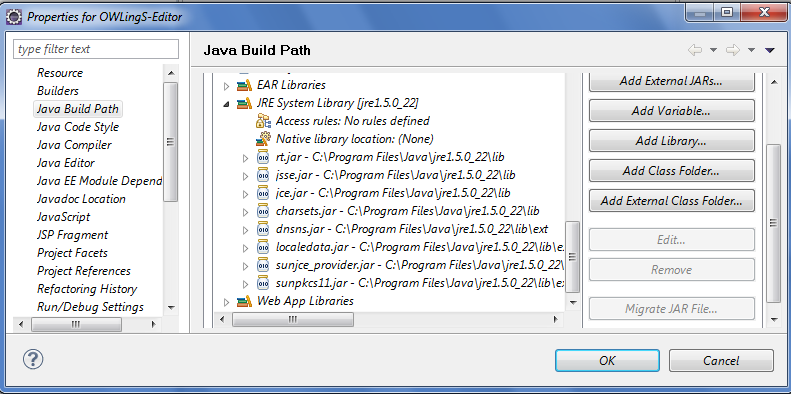Open JavaScript properties page
The height and width of the screenshot is (394, 791).
point(64,217)
